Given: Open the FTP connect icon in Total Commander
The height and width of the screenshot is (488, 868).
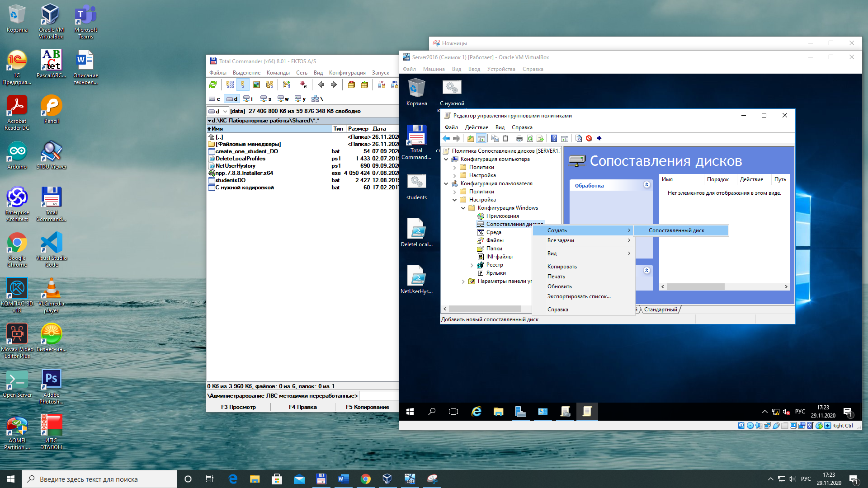Looking at the screenshot, I should pyautogui.click(x=381, y=84).
